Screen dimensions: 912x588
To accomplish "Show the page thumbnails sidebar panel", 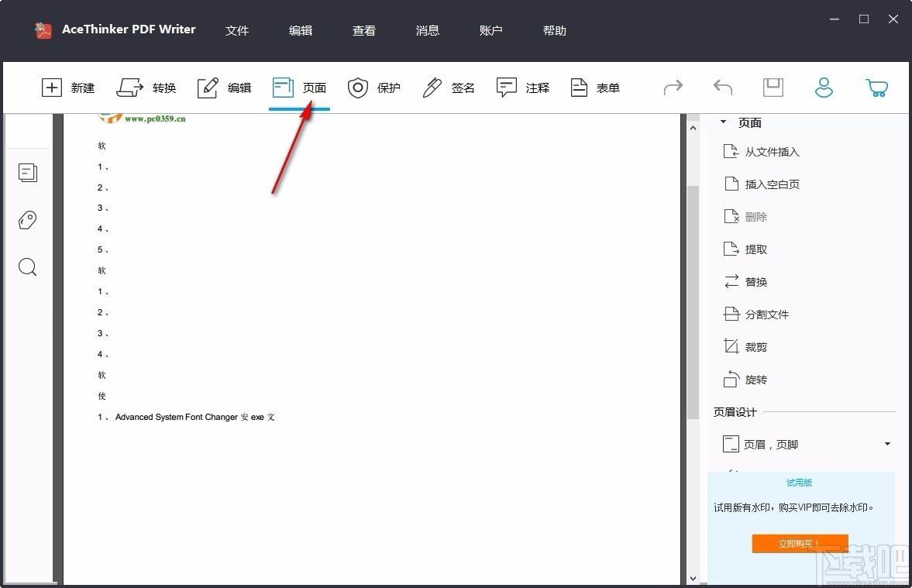I will tap(27, 173).
